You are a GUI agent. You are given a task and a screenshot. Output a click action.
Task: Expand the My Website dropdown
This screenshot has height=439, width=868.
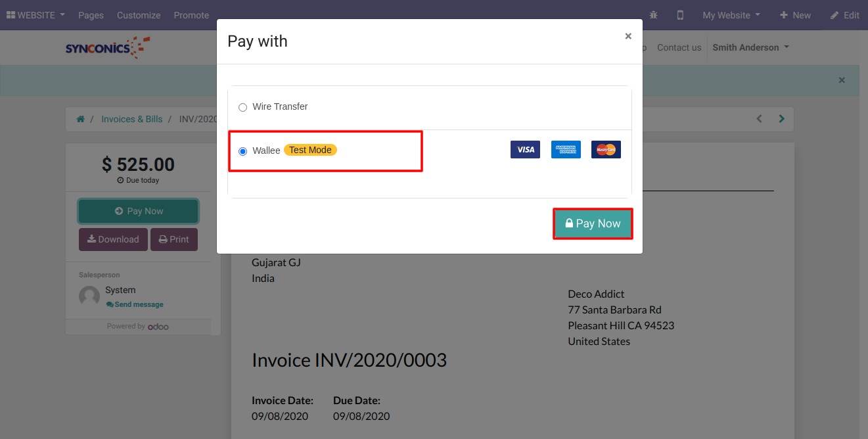click(731, 15)
